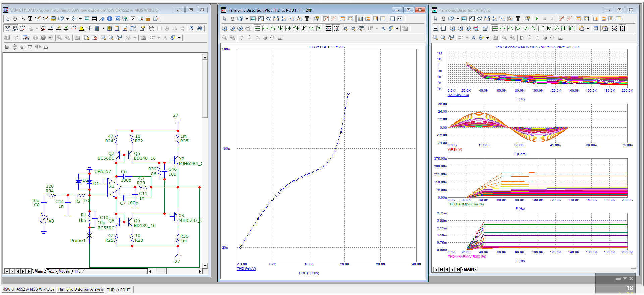Switch to the Text page tab of the schematic
The width and height of the screenshot is (644, 295).
point(50,271)
